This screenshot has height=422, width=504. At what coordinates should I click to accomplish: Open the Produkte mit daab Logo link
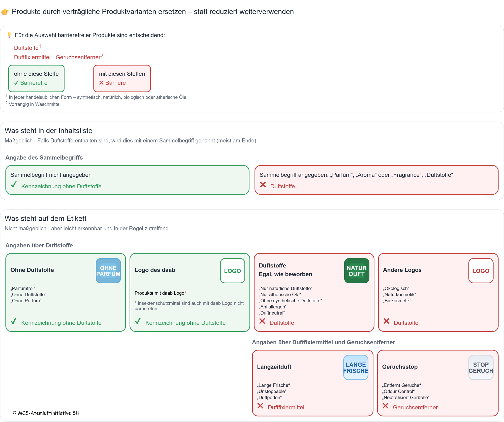click(x=160, y=293)
